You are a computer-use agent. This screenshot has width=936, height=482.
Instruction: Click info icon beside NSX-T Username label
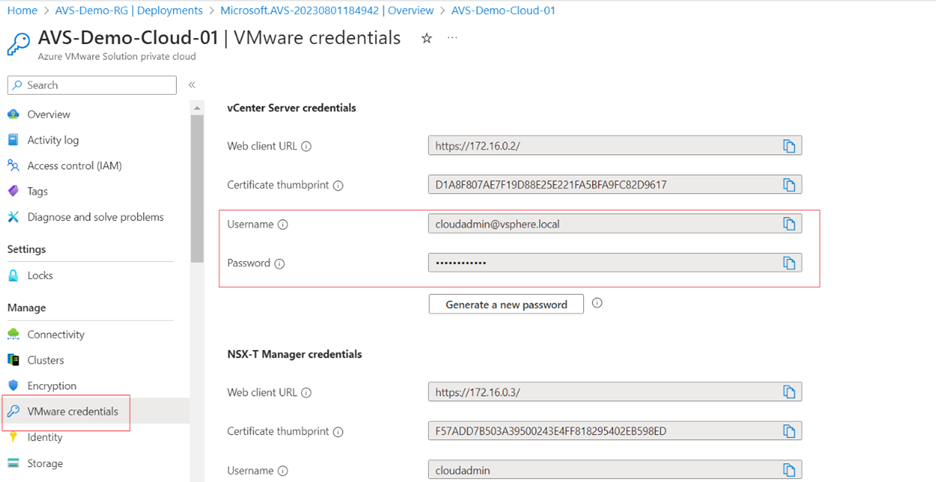[283, 471]
